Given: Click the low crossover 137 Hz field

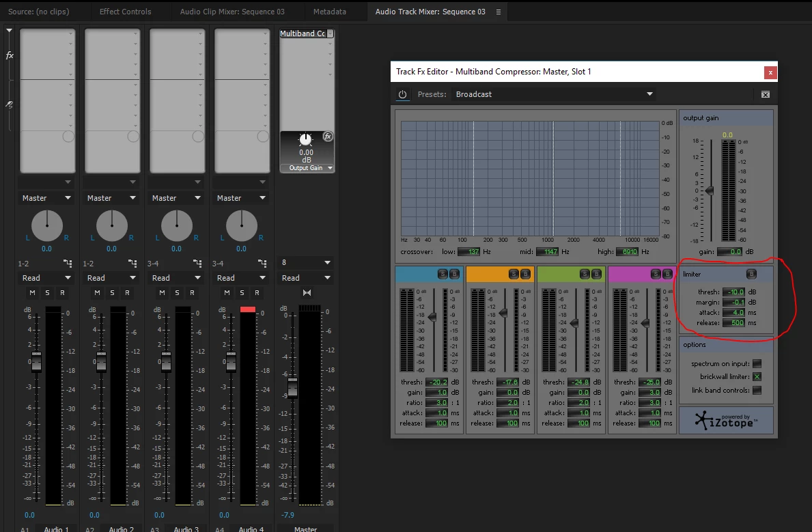Looking at the screenshot, I should [x=469, y=252].
